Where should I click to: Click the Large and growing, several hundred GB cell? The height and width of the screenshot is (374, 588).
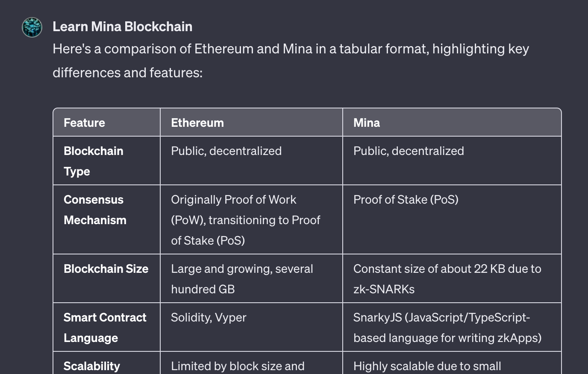point(251,279)
